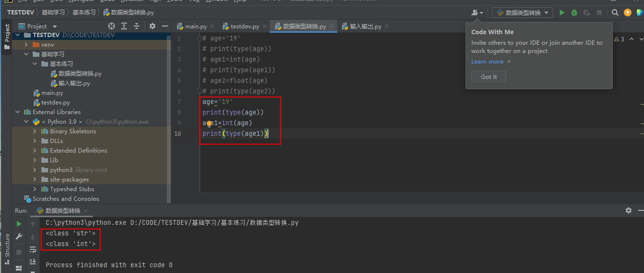Close the 数据类型转换 run tab
The height and width of the screenshot is (273, 644).
[86, 211]
